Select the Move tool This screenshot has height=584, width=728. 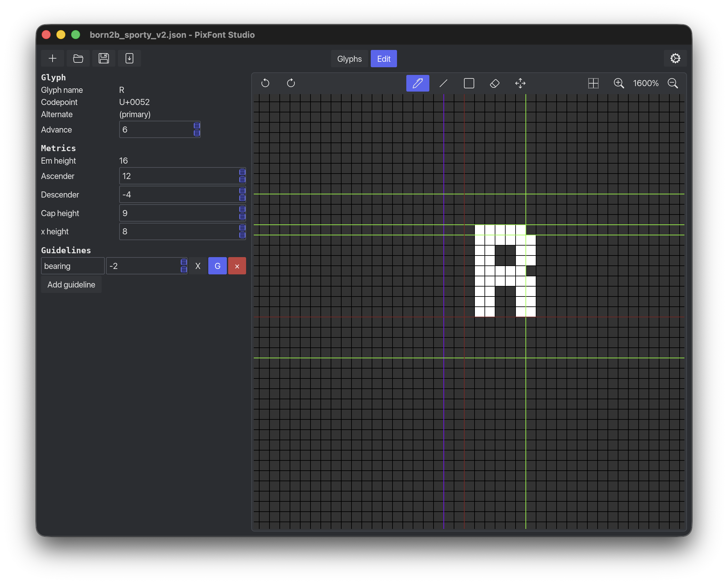520,83
